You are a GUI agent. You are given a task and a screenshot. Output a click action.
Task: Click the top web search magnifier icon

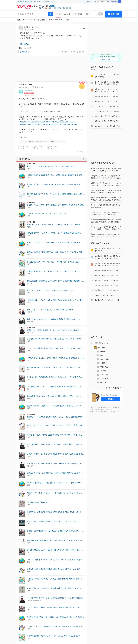(120, 2)
